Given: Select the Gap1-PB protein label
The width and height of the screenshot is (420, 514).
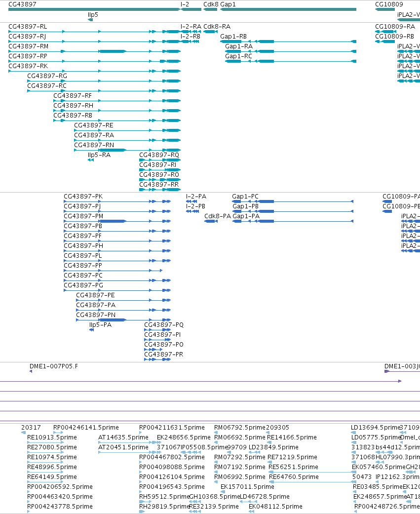Looking at the screenshot, I should (x=246, y=206).
